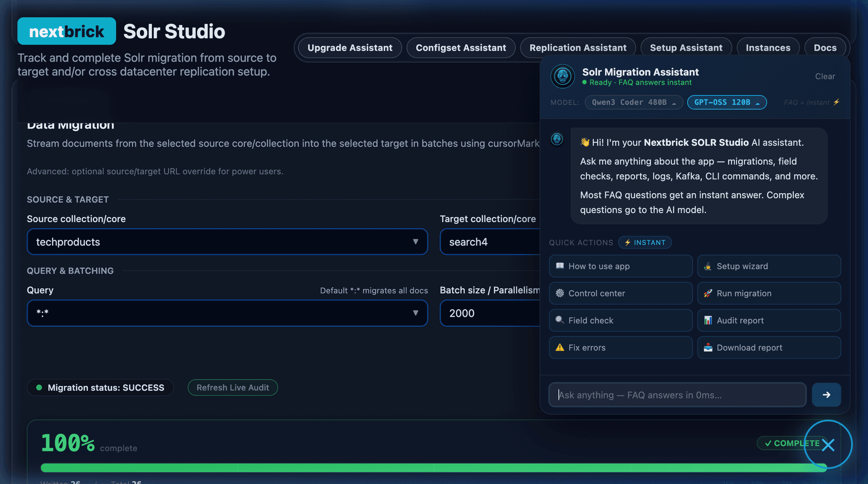Click the download tray icon on Download report
This screenshot has height=484, width=868.
tap(708, 347)
